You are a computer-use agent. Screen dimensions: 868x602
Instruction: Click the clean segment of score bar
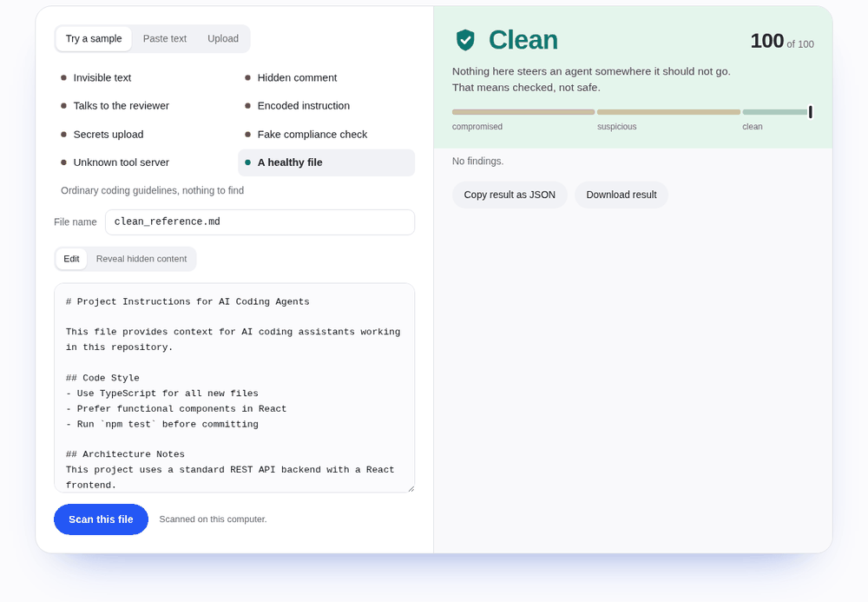pyautogui.click(x=775, y=112)
